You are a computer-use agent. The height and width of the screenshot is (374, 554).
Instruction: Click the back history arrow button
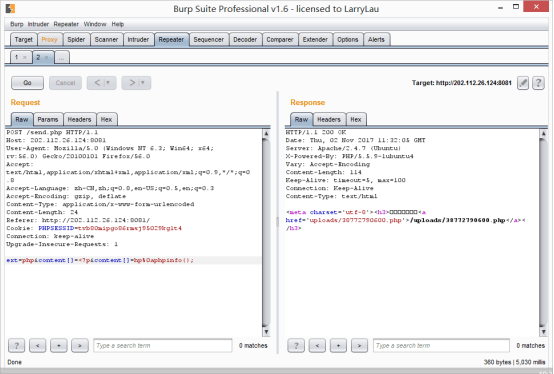point(97,83)
